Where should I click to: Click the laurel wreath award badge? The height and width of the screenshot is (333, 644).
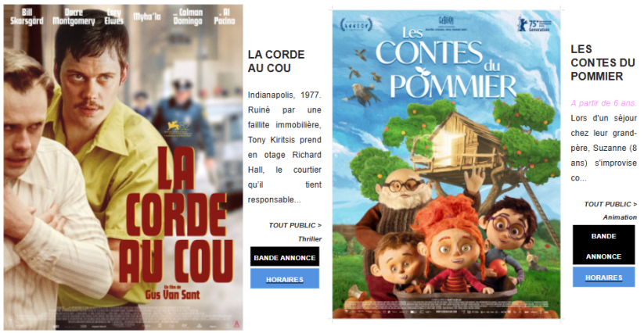pyautogui.click(x=356, y=24)
